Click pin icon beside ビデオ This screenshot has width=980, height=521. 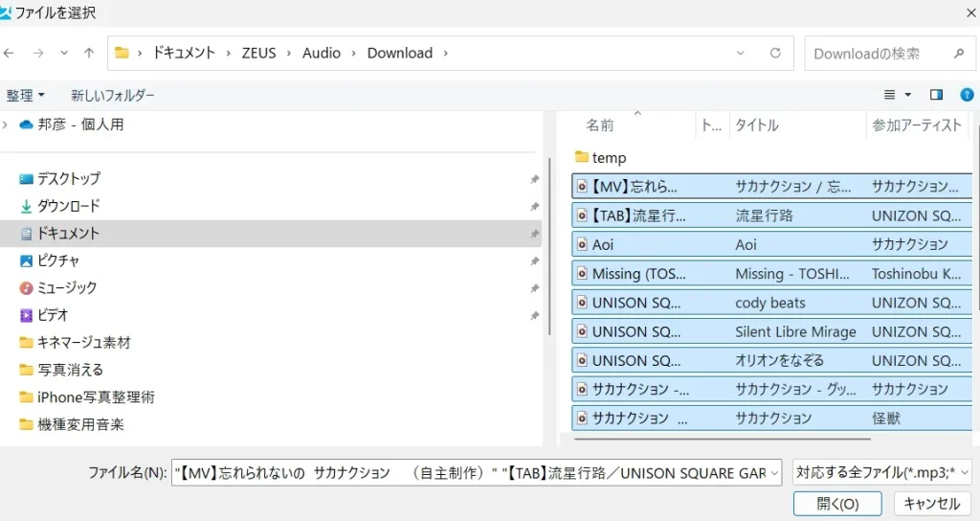tap(534, 316)
